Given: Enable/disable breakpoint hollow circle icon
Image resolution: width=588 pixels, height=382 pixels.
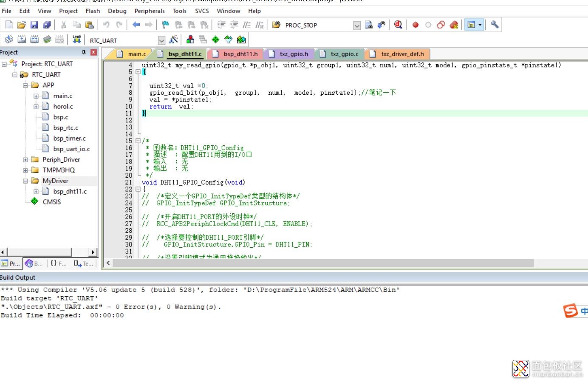Looking at the screenshot, I should [x=428, y=25].
